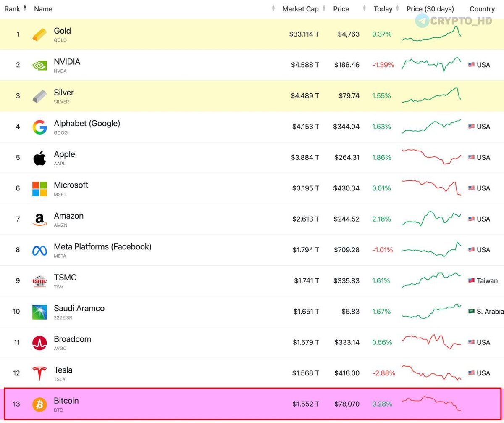Sort table by Rank column

pos(16,9)
